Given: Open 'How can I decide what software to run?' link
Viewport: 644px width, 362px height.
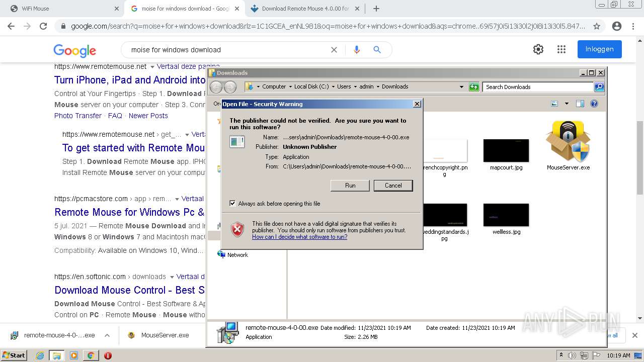Looking at the screenshot, I should pos(299,237).
